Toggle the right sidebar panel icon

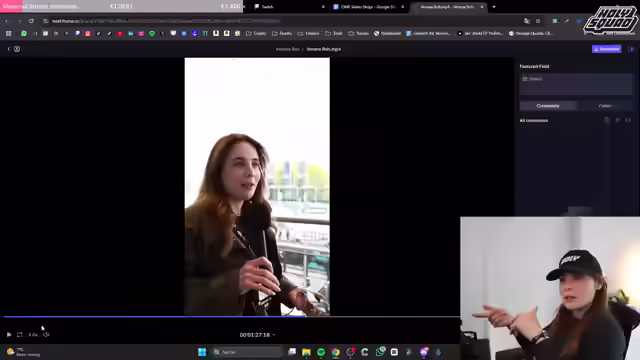[631, 49]
